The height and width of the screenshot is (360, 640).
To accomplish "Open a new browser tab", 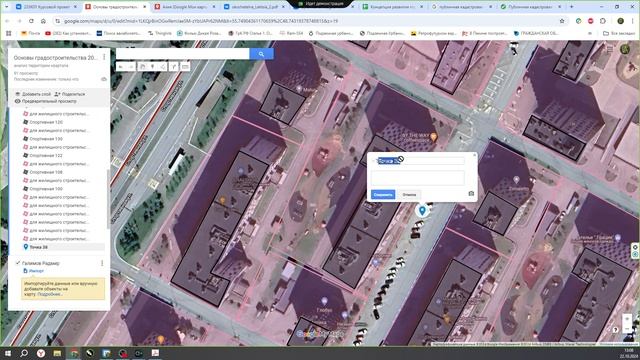I will (x=571, y=7).
